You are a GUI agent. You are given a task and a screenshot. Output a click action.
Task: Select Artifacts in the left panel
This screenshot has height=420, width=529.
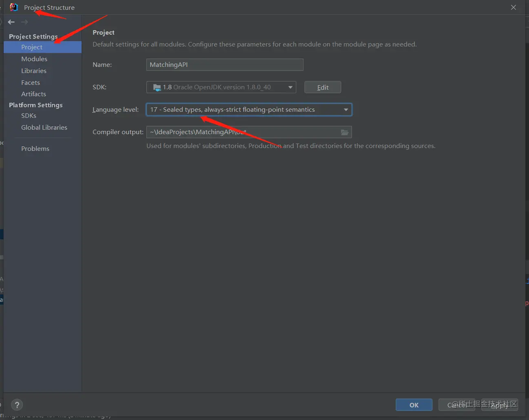coord(33,94)
